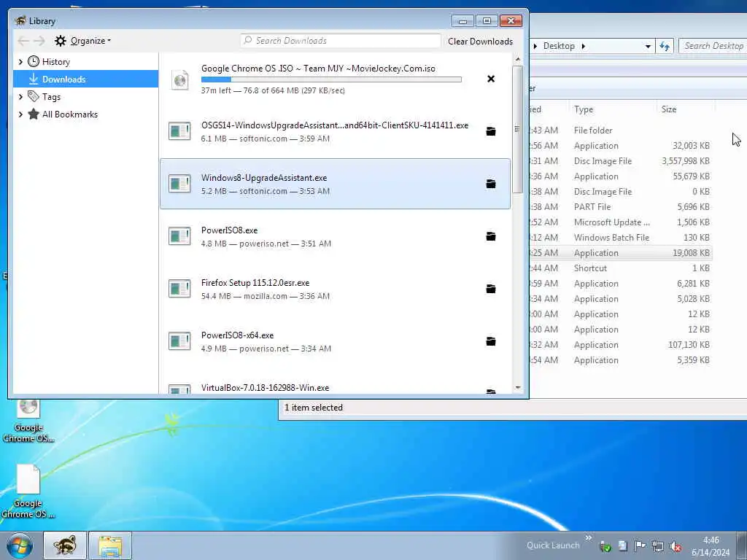This screenshot has height=560, width=747.
Task: Expand the All Bookmarks tree node
Action: point(20,114)
